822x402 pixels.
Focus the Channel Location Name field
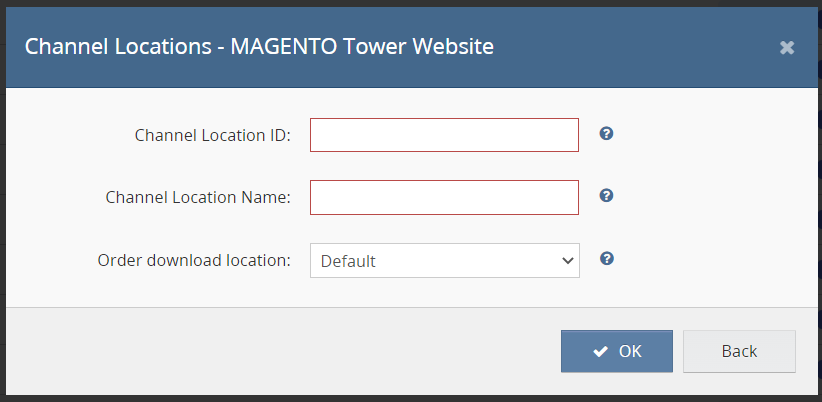click(445, 198)
